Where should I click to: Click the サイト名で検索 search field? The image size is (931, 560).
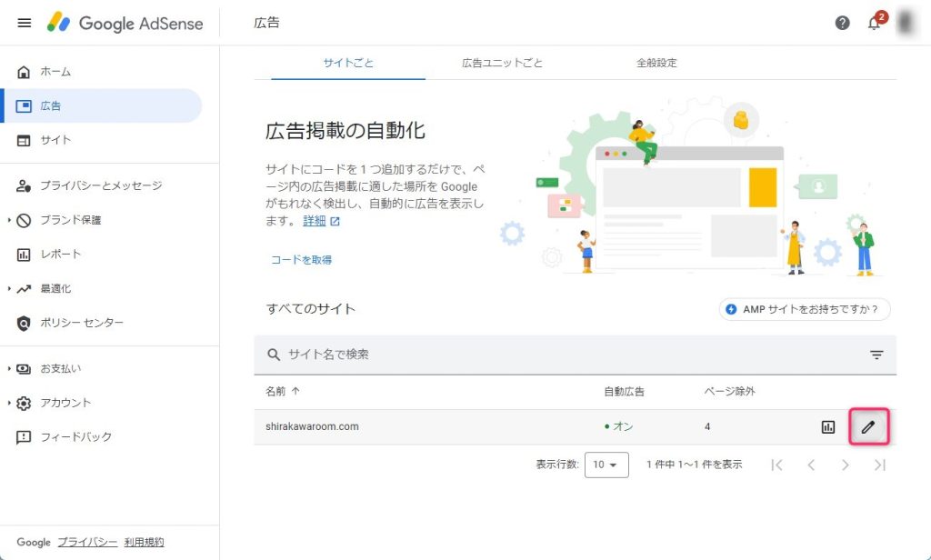(x=564, y=355)
